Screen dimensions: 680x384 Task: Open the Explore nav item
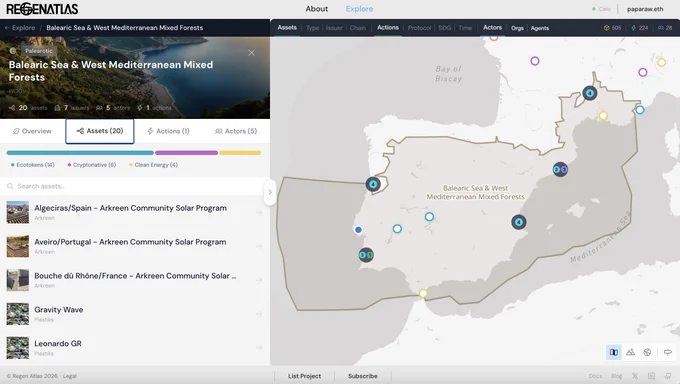coord(359,9)
